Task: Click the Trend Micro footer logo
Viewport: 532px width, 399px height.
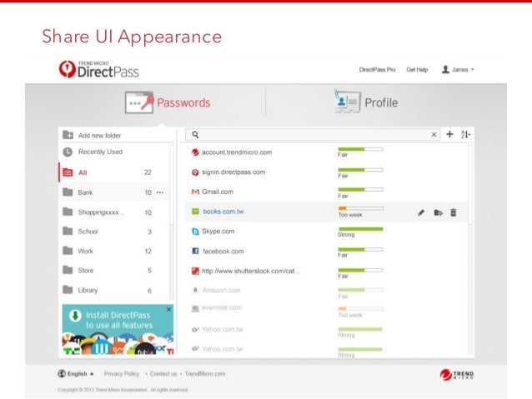Action: pyautogui.click(x=457, y=375)
